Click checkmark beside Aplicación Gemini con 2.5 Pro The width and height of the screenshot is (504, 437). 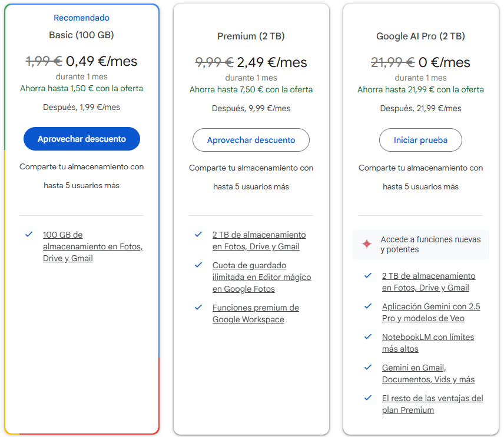[368, 306]
